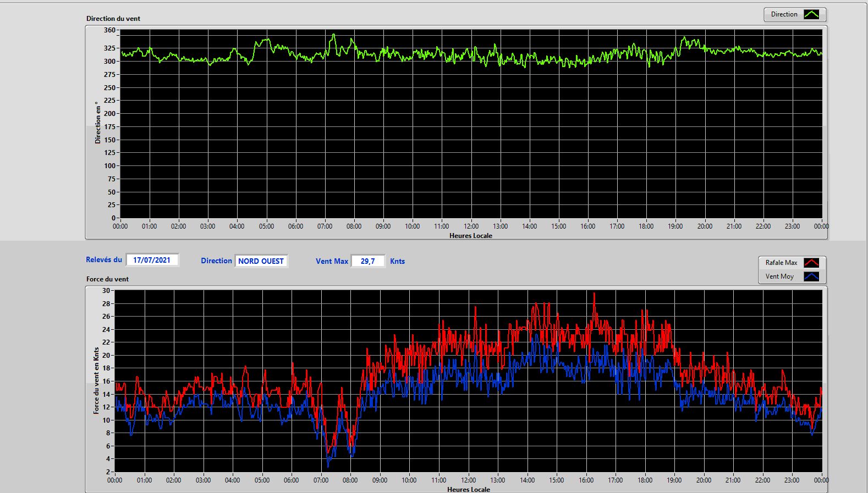Screen dimensions: 868x493
Task: Click the 'Vent Max' label
Action: click(x=332, y=262)
